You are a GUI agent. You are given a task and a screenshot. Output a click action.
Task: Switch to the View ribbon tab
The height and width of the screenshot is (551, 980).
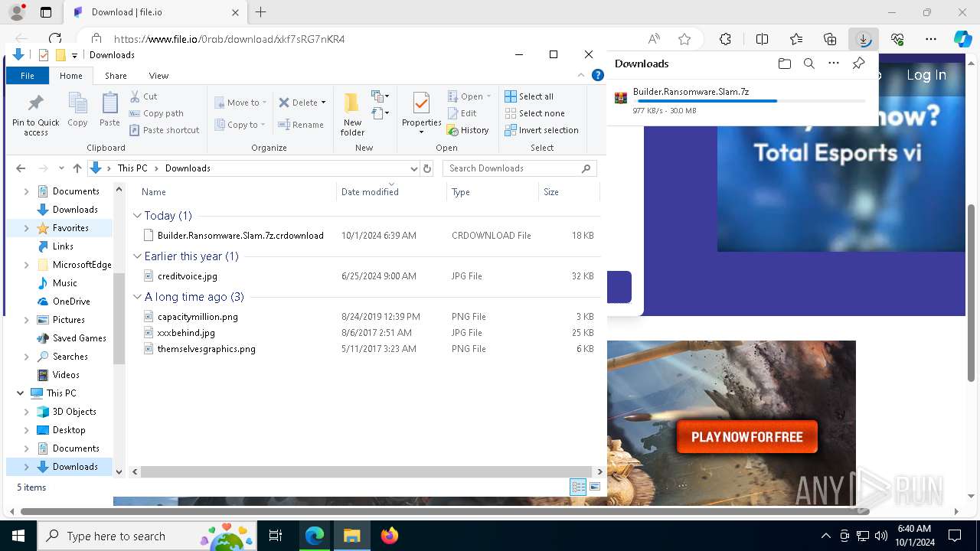click(158, 76)
